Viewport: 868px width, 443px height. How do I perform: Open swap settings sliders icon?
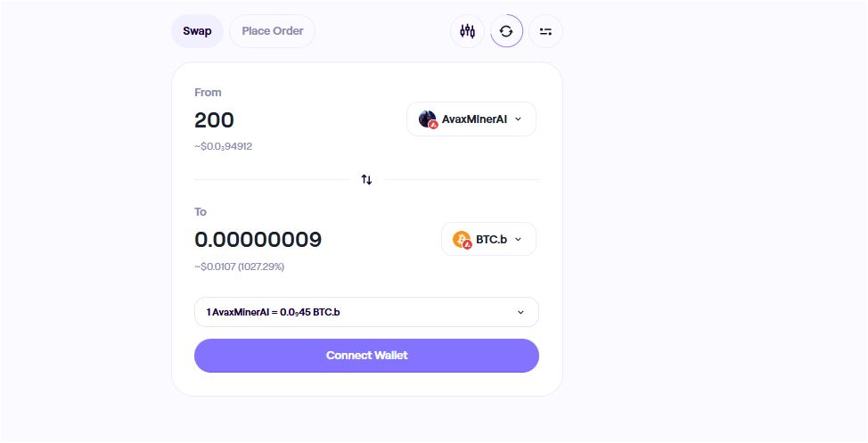545,31
